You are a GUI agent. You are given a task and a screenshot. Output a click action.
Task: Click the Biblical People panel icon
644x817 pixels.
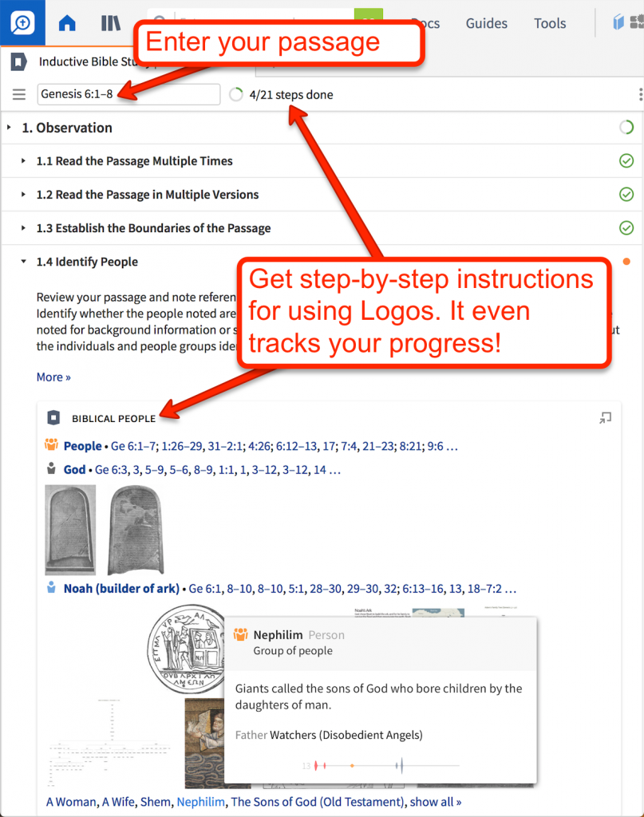(54, 417)
